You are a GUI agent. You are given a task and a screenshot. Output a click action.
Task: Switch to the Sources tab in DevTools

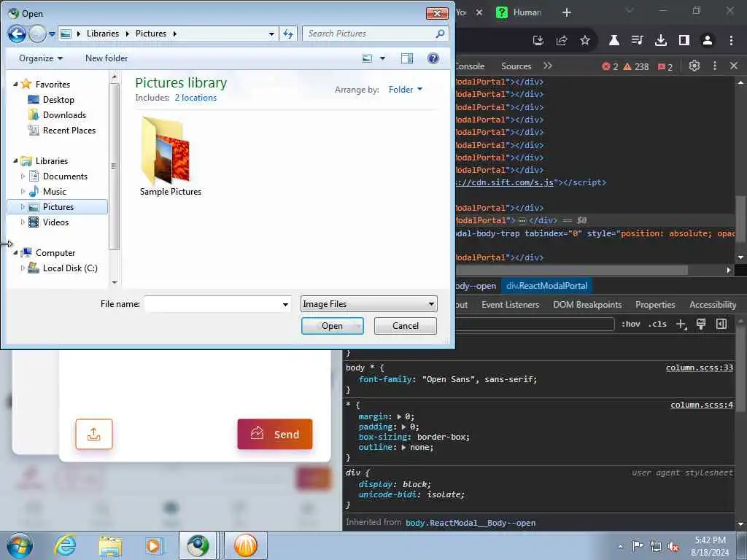point(516,66)
